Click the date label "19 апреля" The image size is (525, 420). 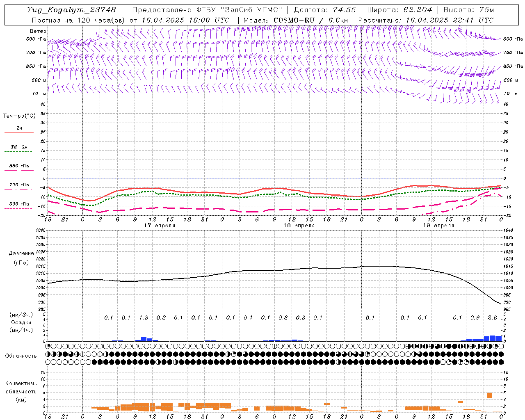439,226
